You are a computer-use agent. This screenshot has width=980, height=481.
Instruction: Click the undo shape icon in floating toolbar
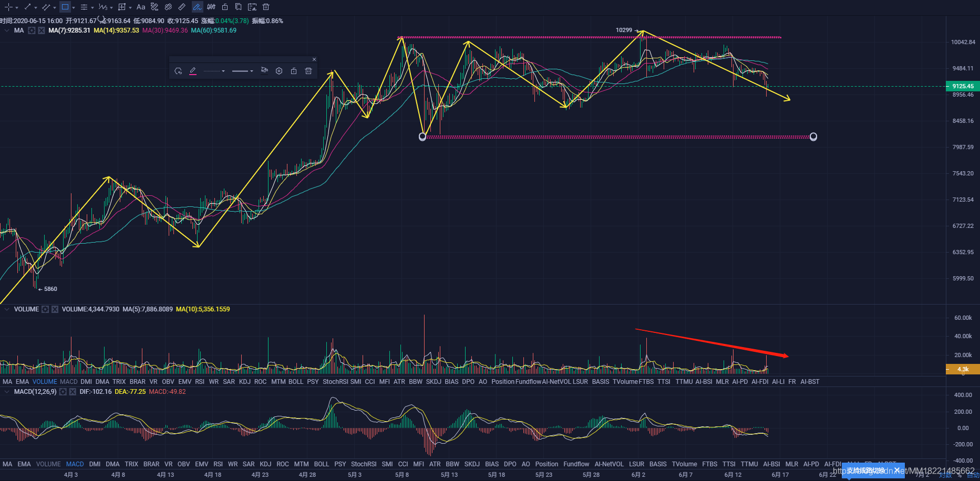pos(179,71)
